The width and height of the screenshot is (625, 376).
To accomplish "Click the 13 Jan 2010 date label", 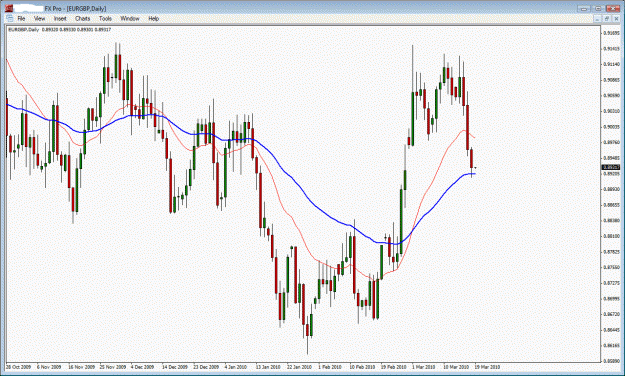I will click(x=268, y=367).
